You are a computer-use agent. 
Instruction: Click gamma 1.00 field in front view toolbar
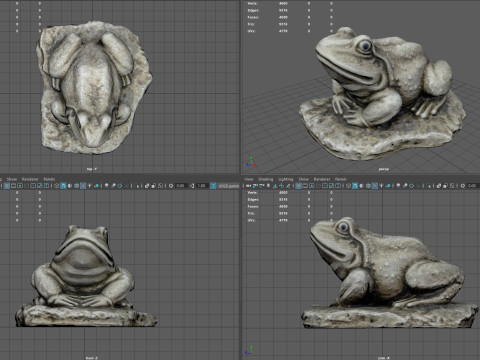[202, 186]
